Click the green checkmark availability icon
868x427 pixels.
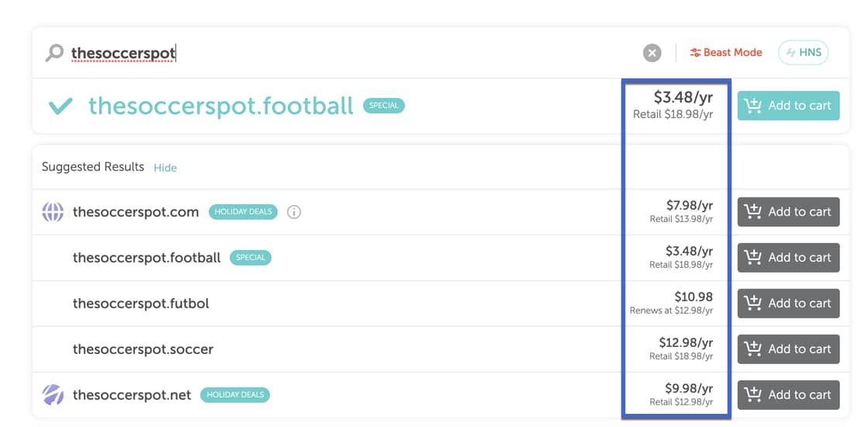pos(61,106)
